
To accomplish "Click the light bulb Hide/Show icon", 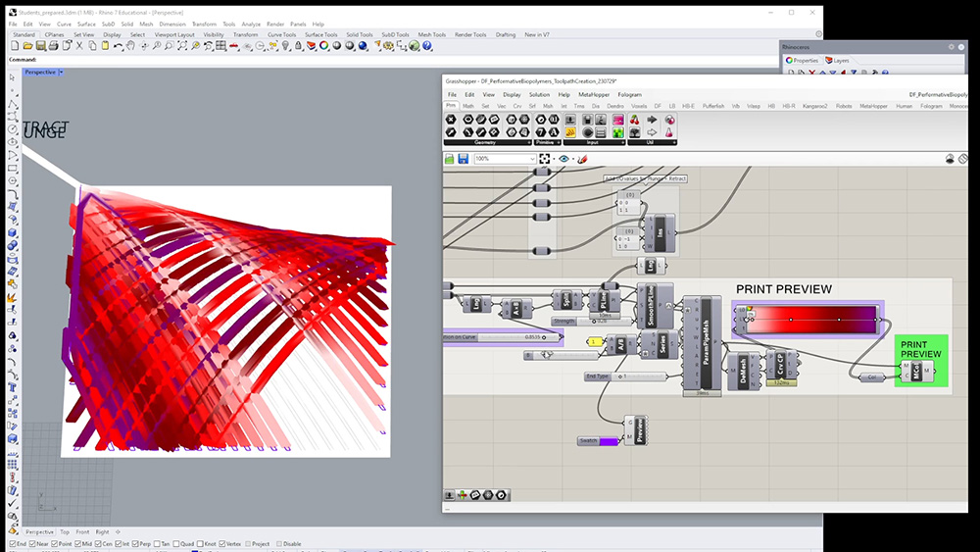I will [285, 46].
